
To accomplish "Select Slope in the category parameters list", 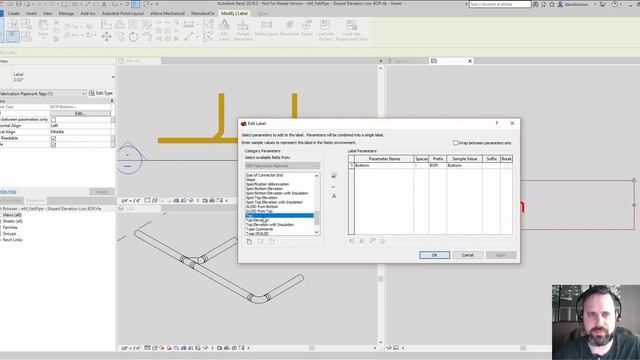I will 251,180.
